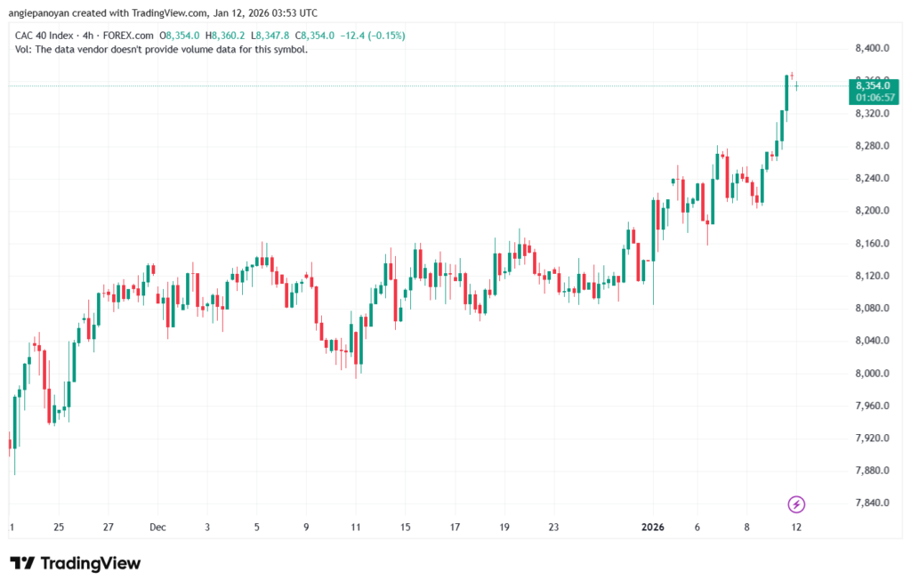
Task: Click the 12 date label on time axis
Action: pyautogui.click(x=796, y=527)
